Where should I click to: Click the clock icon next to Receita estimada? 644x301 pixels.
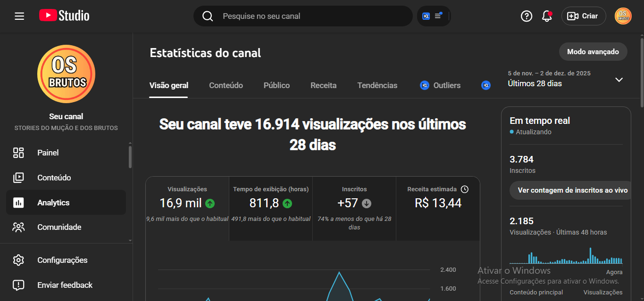point(465,189)
